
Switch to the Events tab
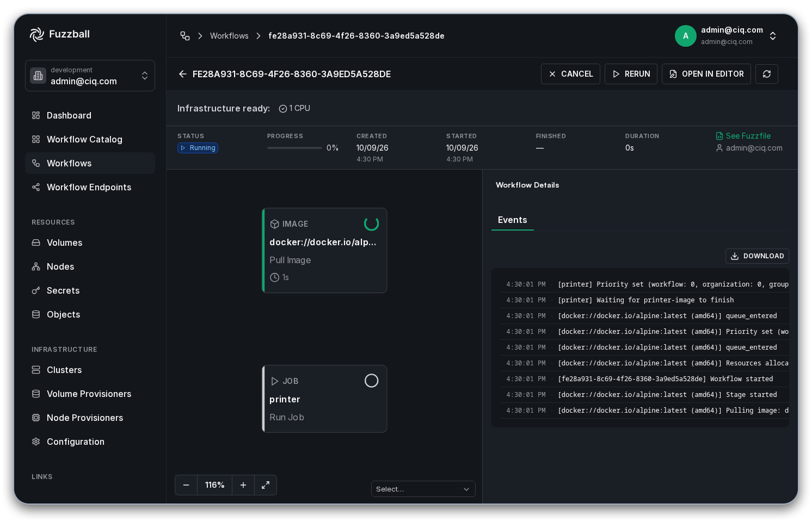(x=513, y=220)
